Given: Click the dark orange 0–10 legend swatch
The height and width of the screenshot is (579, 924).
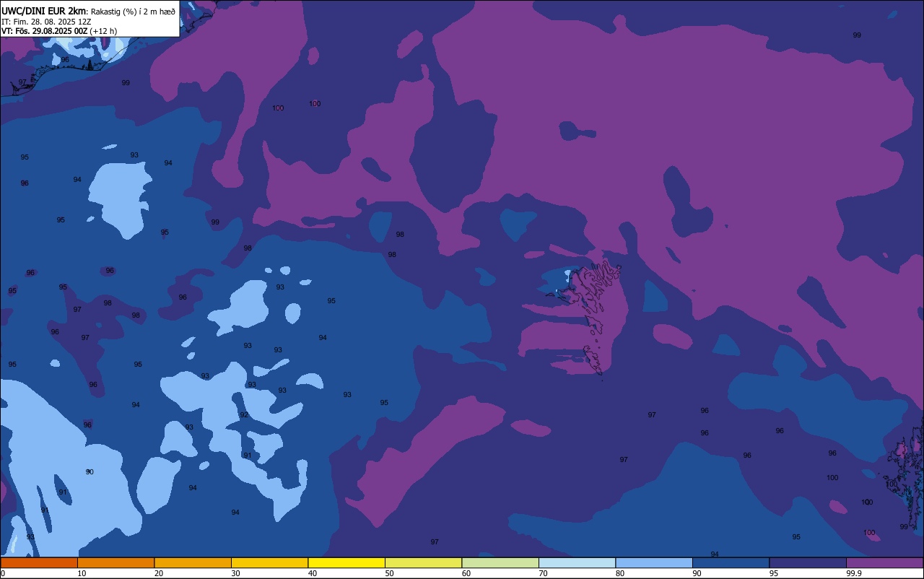Looking at the screenshot, I should pos(39,562).
